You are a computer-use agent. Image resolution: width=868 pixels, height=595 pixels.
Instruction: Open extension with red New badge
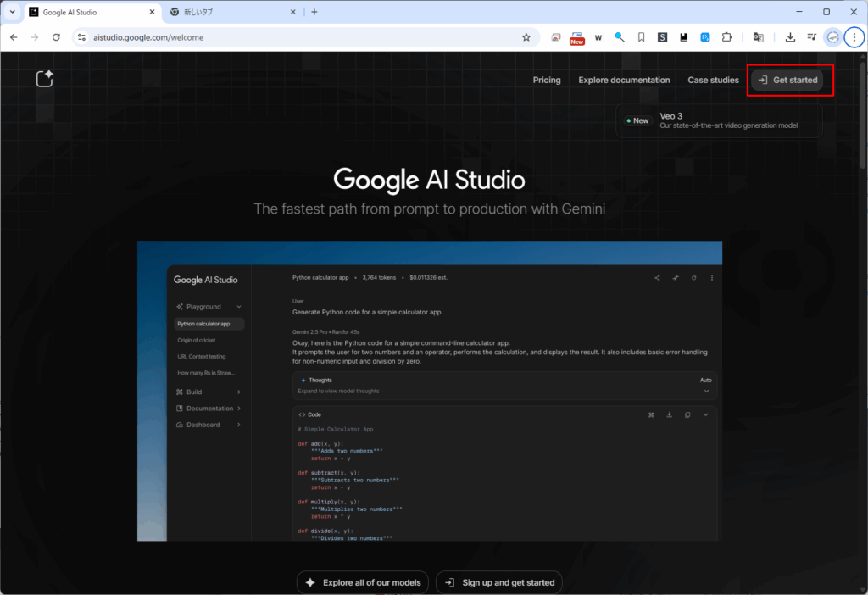[x=576, y=37]
